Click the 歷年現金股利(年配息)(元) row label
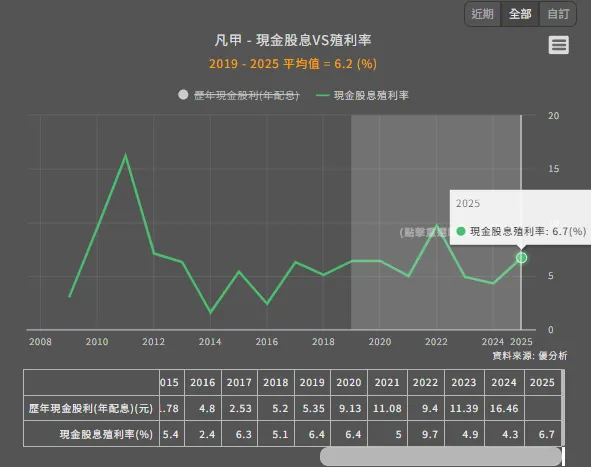Viewport: 591px width, 467px height. pos(91,408)
